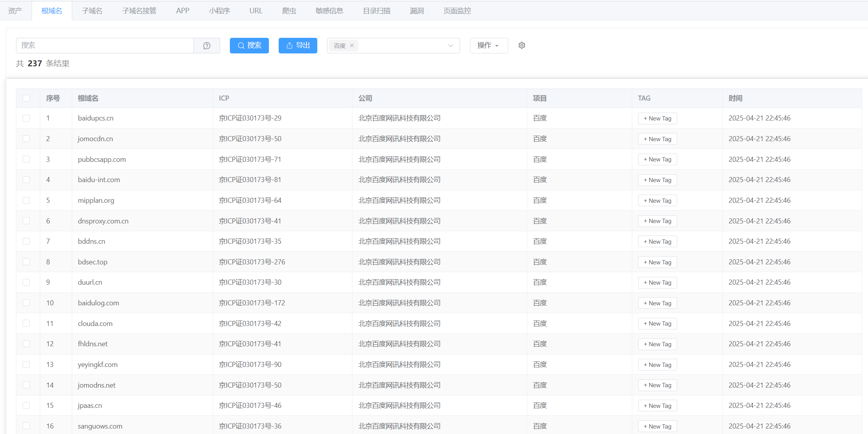Check the row for clouda.com
This screenshot has height=434, width=868.
point(26,323)
